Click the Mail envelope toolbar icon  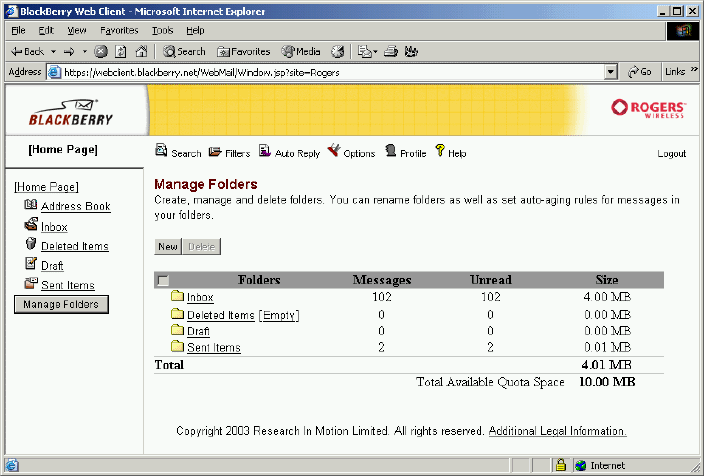tap(364, 52)
